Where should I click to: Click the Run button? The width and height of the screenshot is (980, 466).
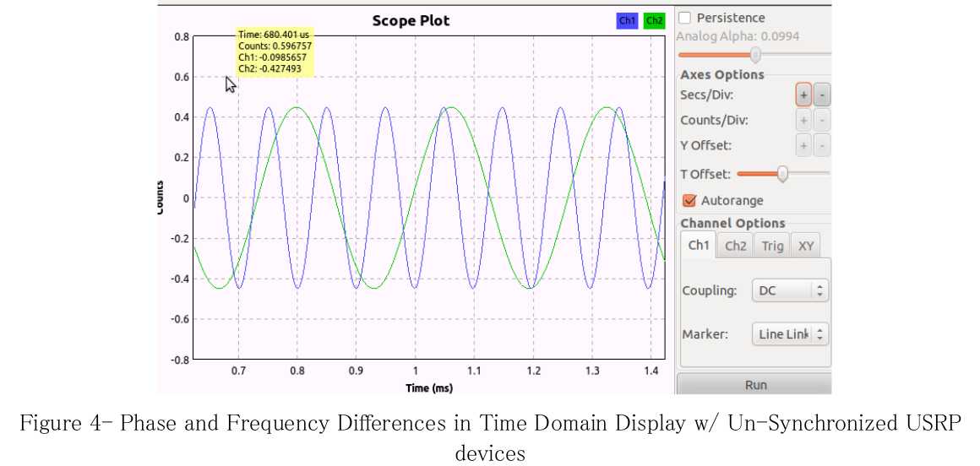click(755, 385)
